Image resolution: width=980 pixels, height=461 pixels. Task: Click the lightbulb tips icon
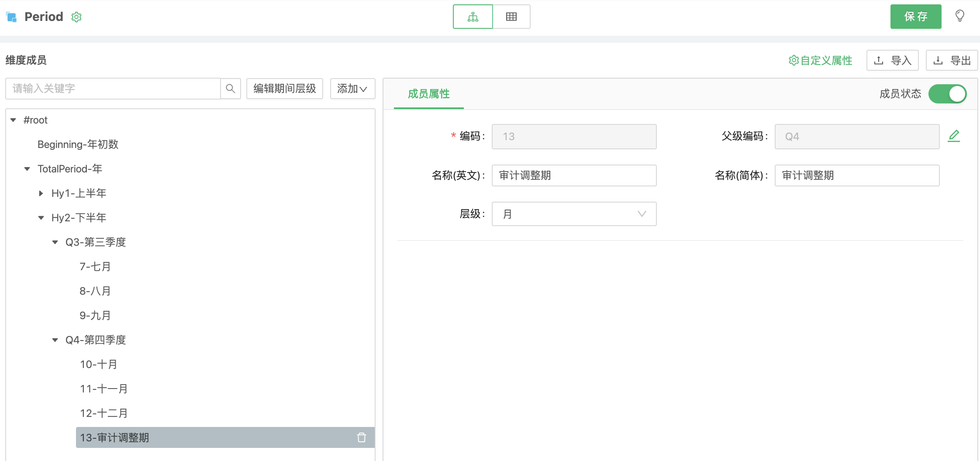pos(959,16)
